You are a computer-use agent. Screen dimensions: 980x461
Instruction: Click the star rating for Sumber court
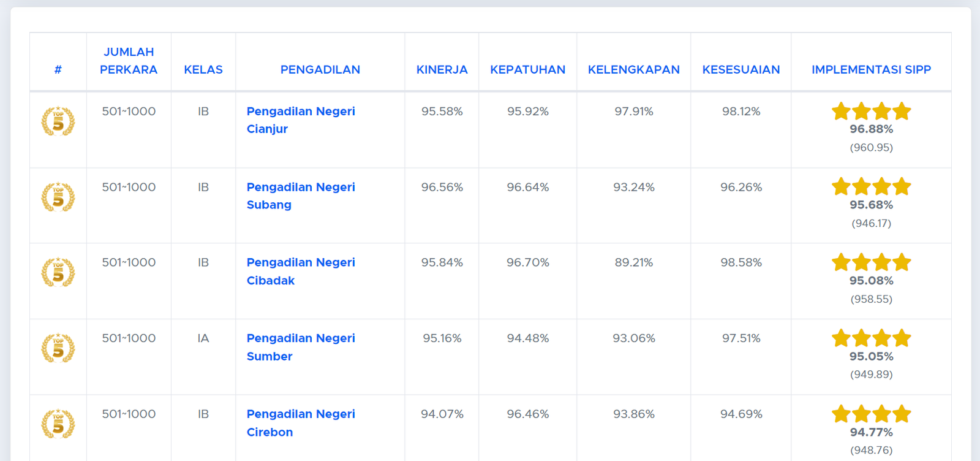871,338
